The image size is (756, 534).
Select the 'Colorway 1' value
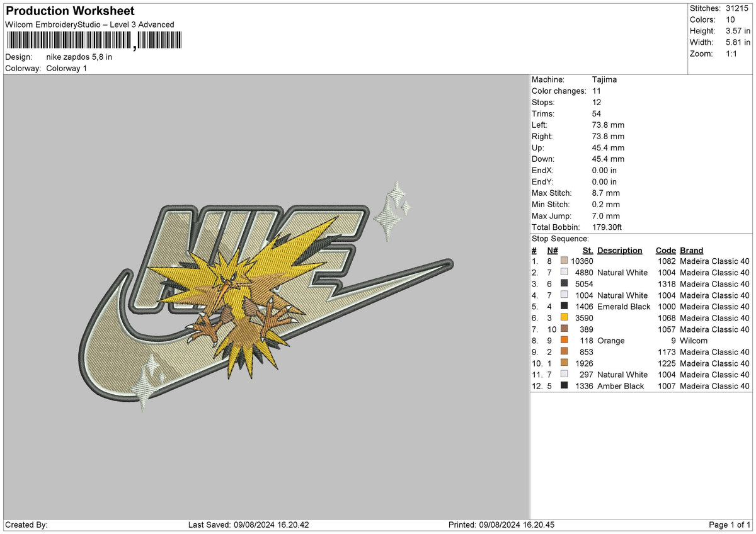[x=67, y=68]
